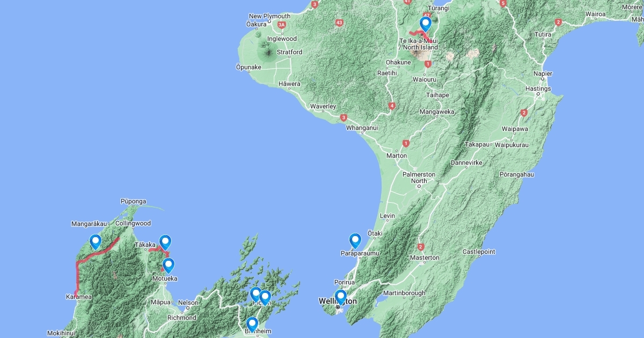This screenshot has width=644, height=338.
Task: Click the highway 4 route shield
Action: 392,106
